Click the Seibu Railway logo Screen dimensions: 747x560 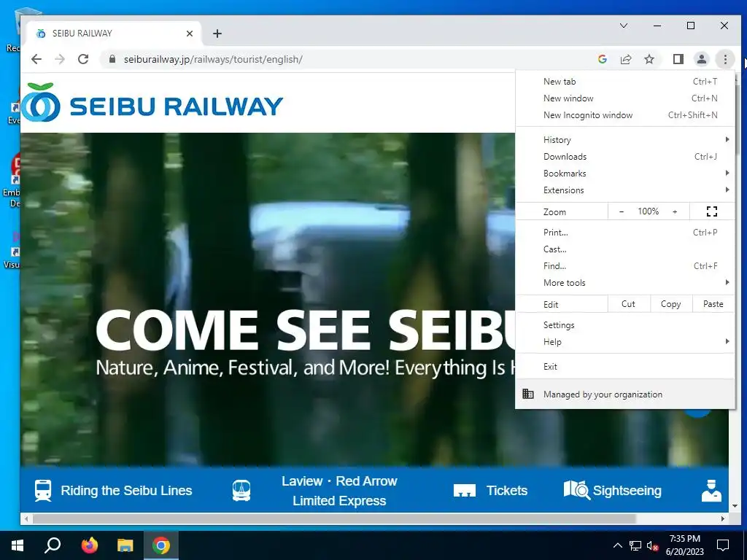click(152, 102)
